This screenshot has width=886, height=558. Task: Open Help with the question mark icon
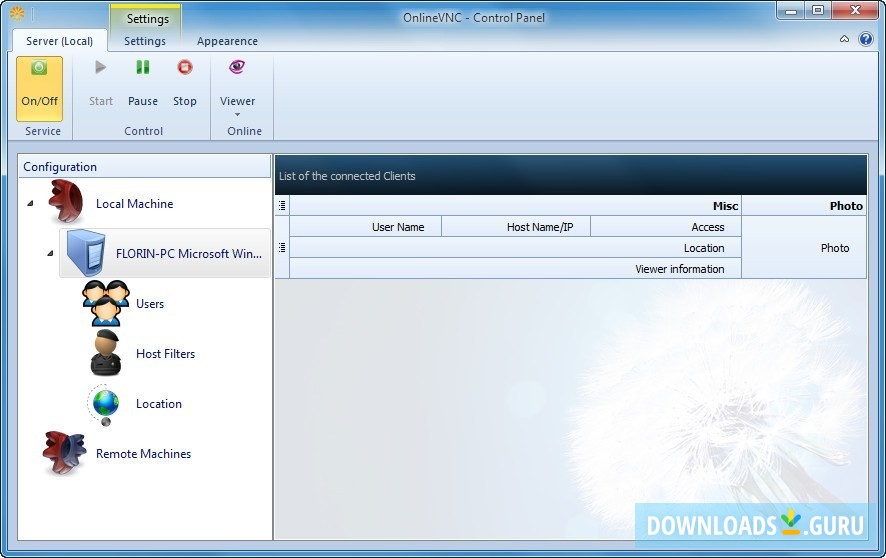point(866,39)
